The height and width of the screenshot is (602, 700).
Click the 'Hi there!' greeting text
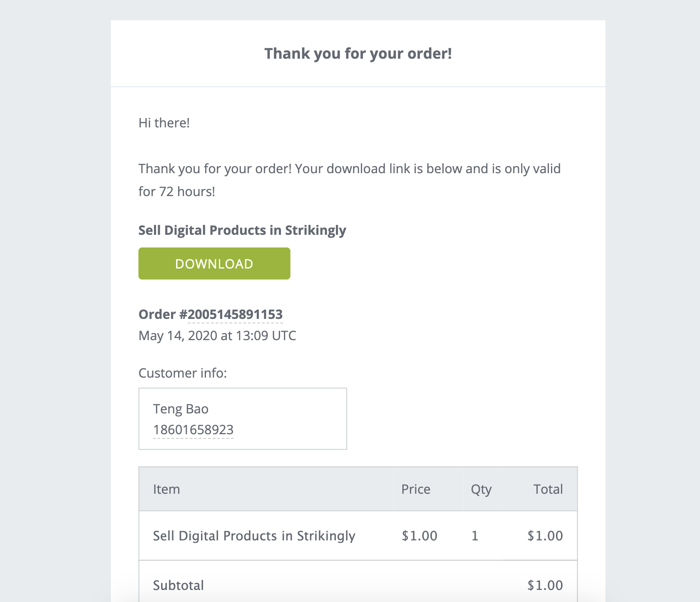164,123
